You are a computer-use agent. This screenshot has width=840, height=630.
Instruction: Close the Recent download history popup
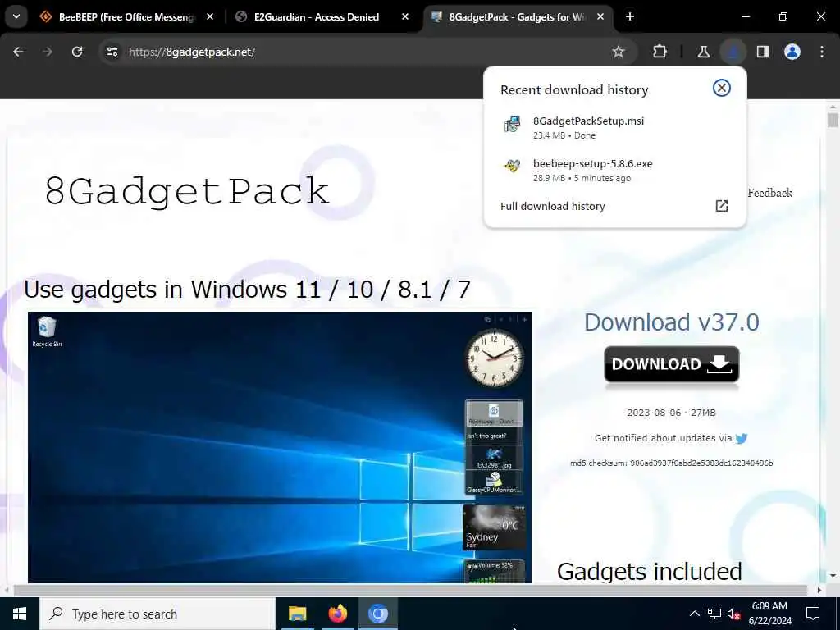tap(722, 88)
